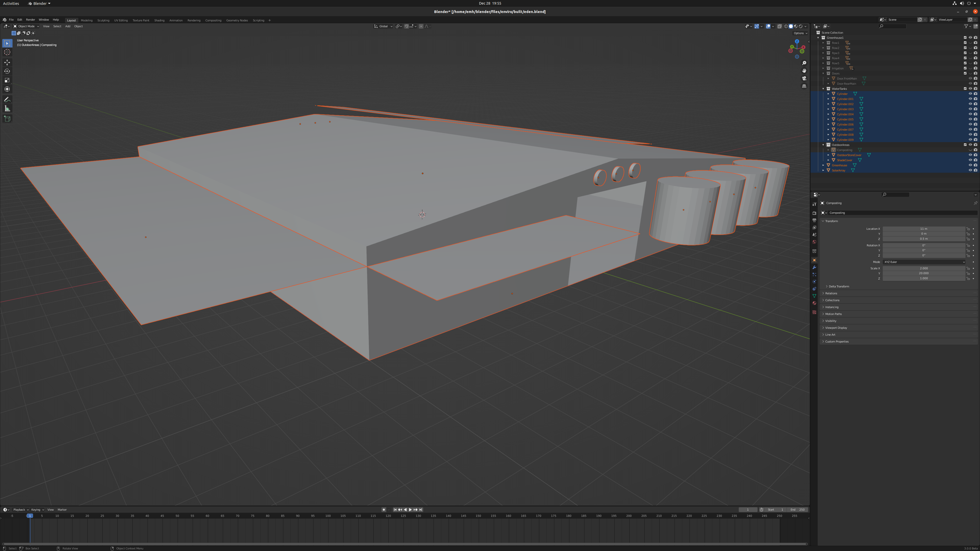Open the Particles properties tab
Screen dimensions: 980x551
[814, 274]
